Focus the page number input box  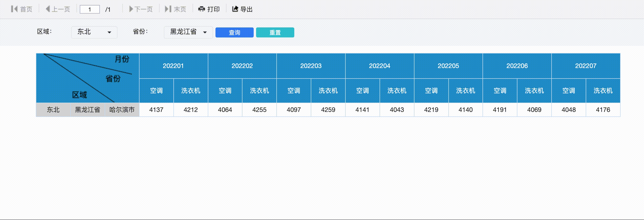[x=90, y=10]
